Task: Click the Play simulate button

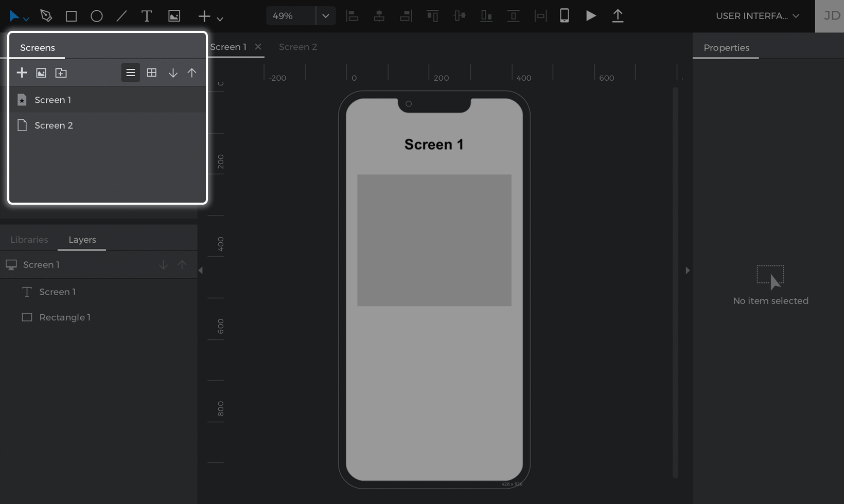Action: (x=591, y=16)
